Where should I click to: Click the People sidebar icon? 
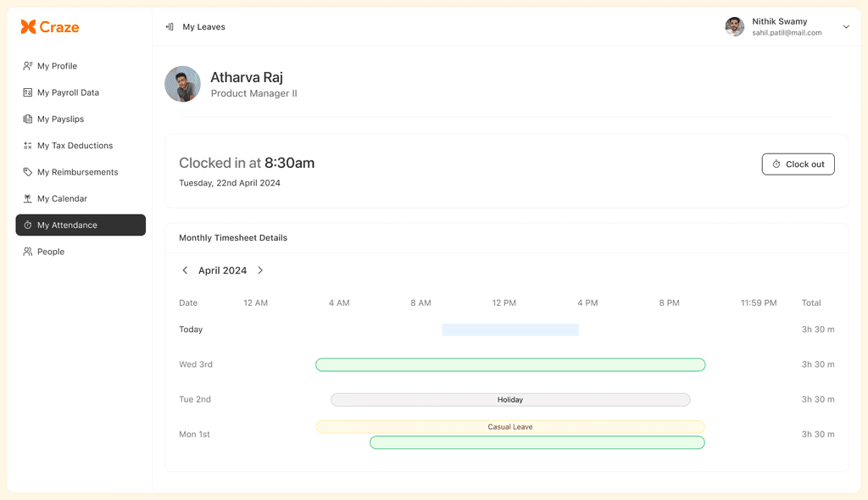point(28,252)
